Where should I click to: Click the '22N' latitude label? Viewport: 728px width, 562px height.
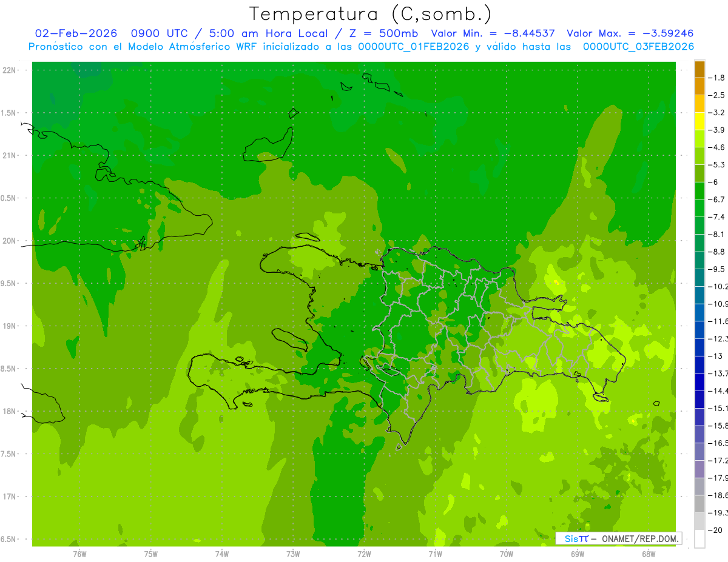click(9, 70)
